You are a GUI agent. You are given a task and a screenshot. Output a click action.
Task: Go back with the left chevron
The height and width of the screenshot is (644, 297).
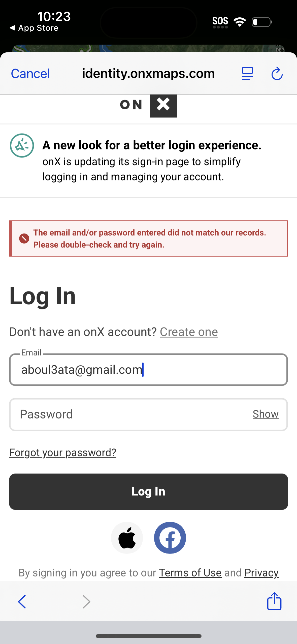pos(22,602)
